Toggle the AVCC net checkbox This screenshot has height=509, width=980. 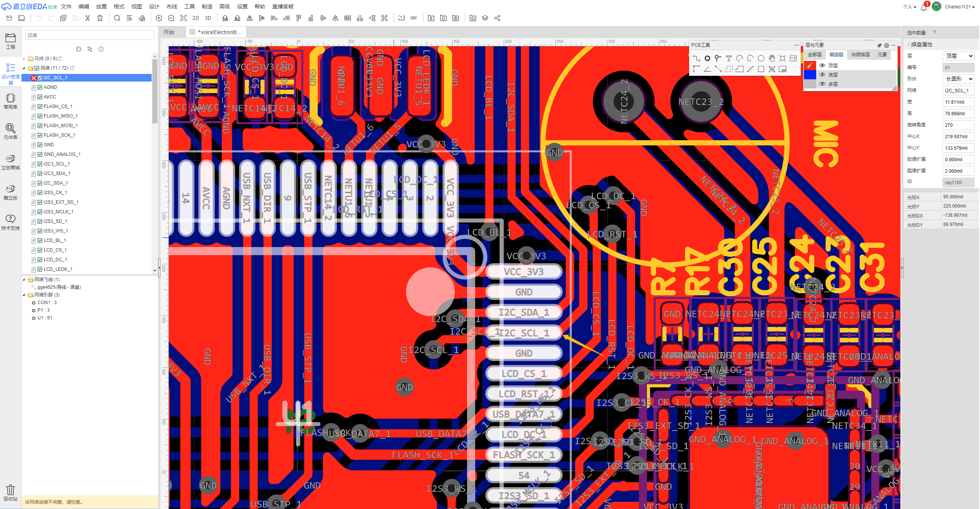[40, 97]
